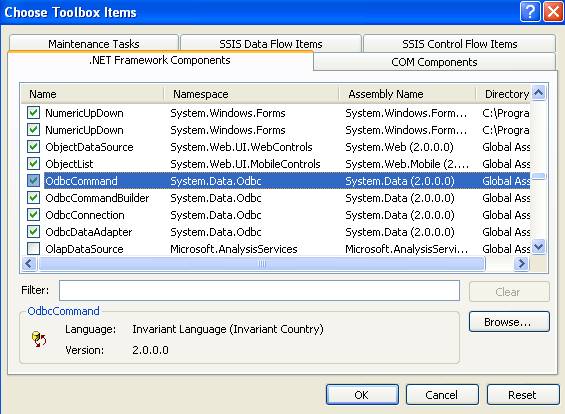Click the Reset button
The width and height of the screenshot is (565, 414).
[x=523, y=395]
